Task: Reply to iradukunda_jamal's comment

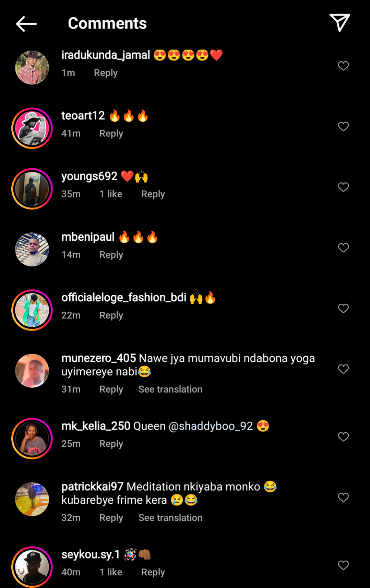Action: pos(106,73)
